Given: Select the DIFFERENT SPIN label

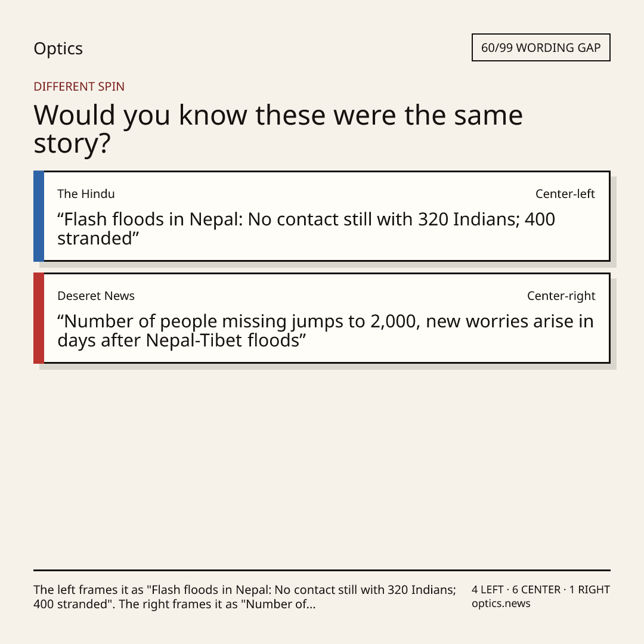Looking at the screenshot, I should click(79, 86).
